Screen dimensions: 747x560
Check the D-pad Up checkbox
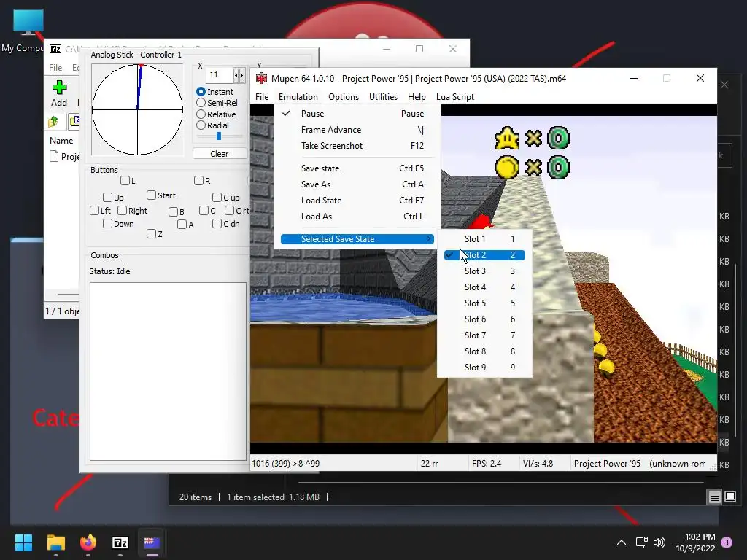(108, 197)
